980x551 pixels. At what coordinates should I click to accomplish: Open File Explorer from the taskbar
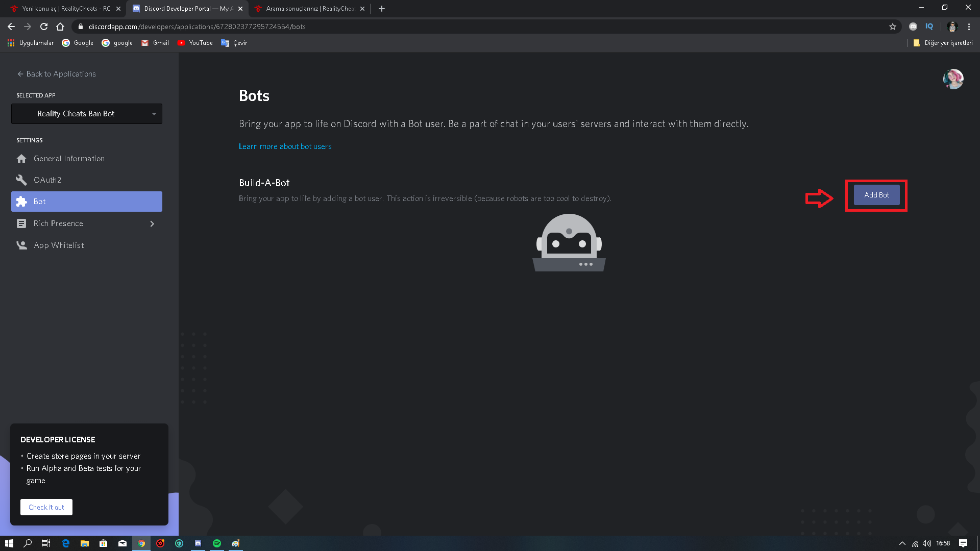[85, 543]
